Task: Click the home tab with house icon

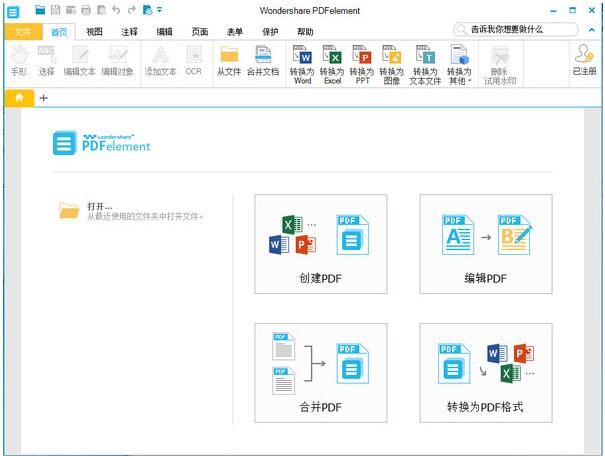Action: pyautogui.click(x=19, y=98)
